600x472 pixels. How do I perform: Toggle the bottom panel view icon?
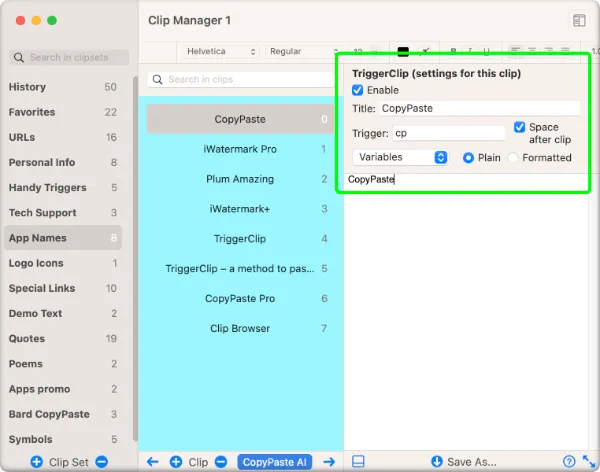(358, 461)
